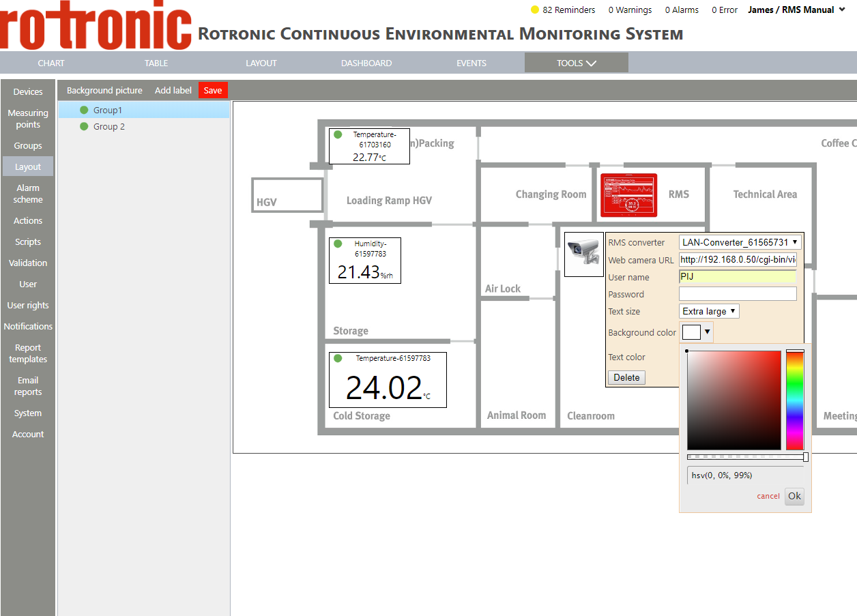
Task: Open Email reports in the sidebar
Action: [x=28, y=386]
